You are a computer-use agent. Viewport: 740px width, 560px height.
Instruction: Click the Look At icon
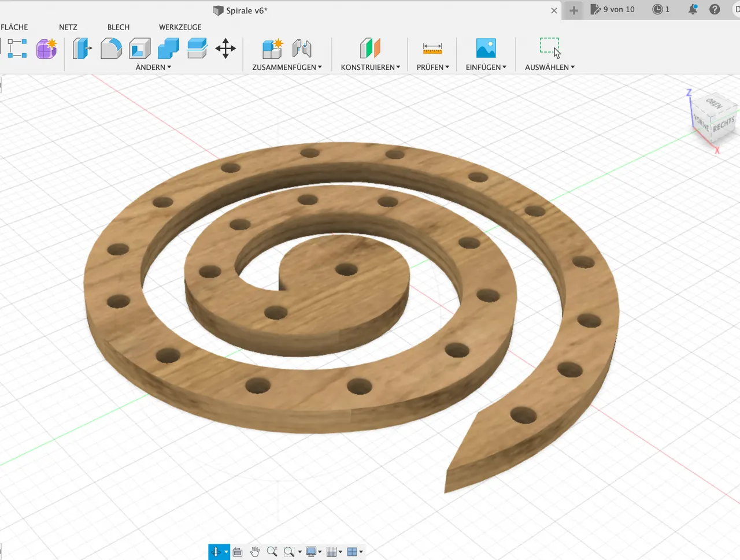pyautogui.click(x=237, y=552)
